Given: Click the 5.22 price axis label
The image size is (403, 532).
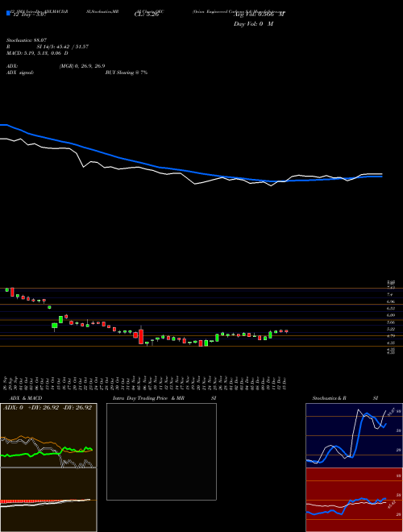Looking at the screenshot, I should point(390,329).
